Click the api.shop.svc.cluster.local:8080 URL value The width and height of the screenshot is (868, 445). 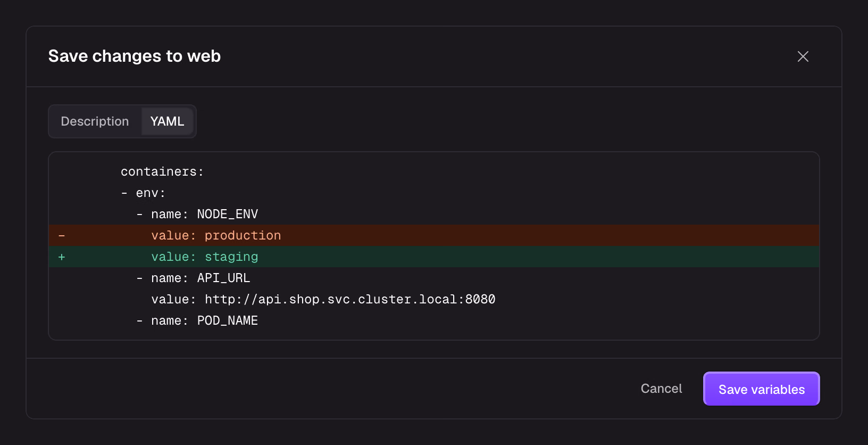coord(350,299)
